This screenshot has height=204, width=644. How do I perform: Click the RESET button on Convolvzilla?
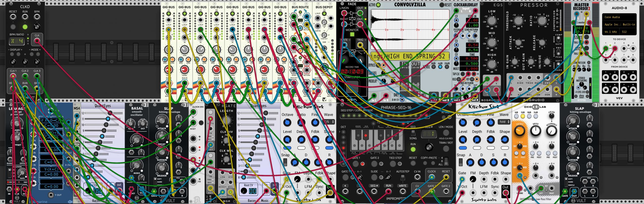click(x=441, y=5)
